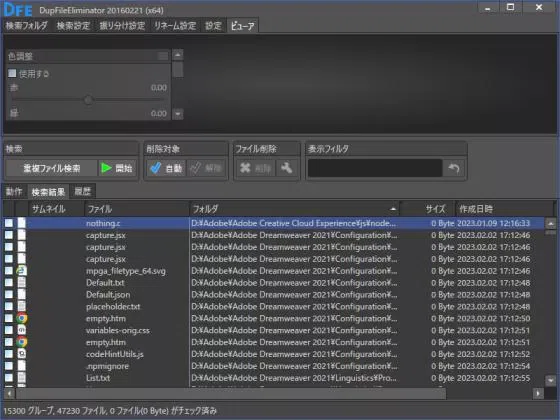Switch to the 動作 tab

[14, 192]
